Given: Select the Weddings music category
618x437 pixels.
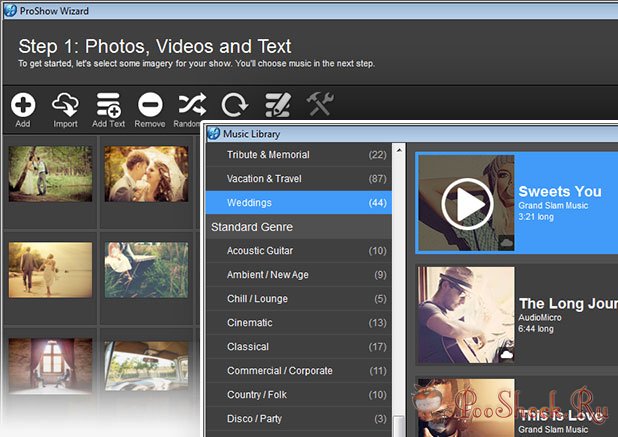Looking at the screenshot, I should coord(299,203).
